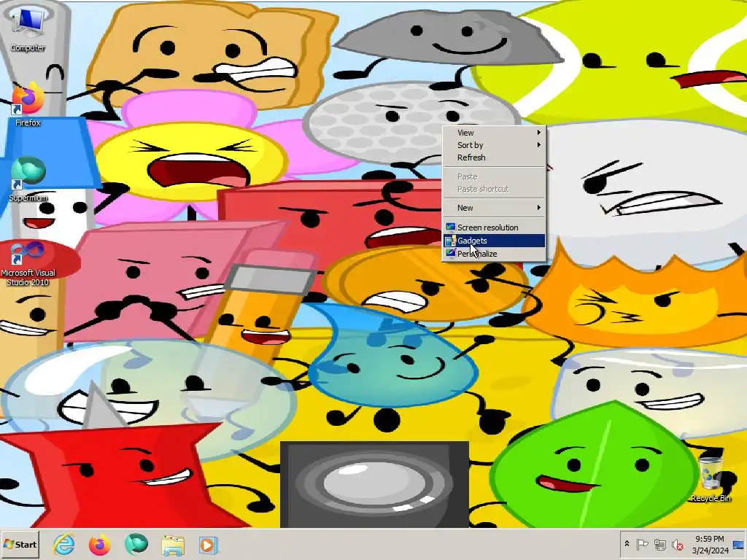Select the Computer desktop icon

(28, 28)
